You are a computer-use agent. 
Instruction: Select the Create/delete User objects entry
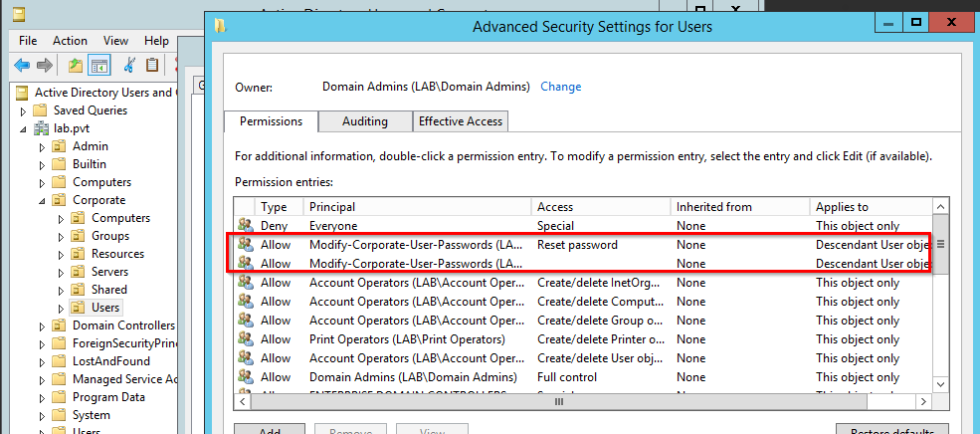coord(583,358)
